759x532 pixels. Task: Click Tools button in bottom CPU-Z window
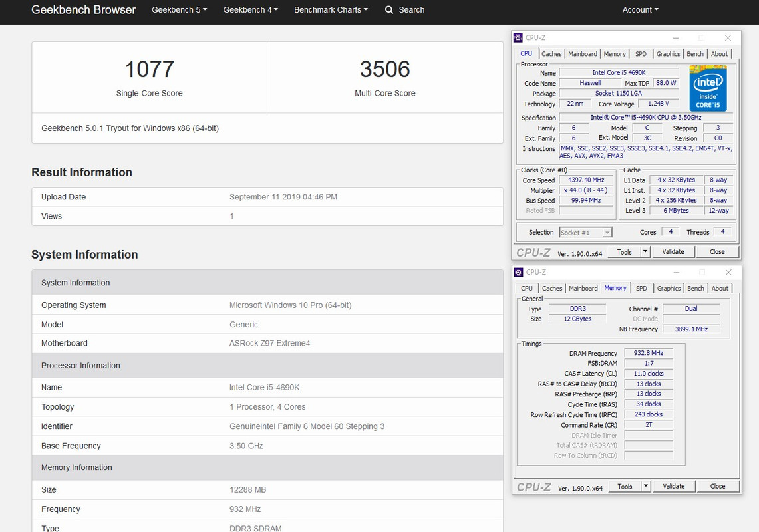(625, 487)
